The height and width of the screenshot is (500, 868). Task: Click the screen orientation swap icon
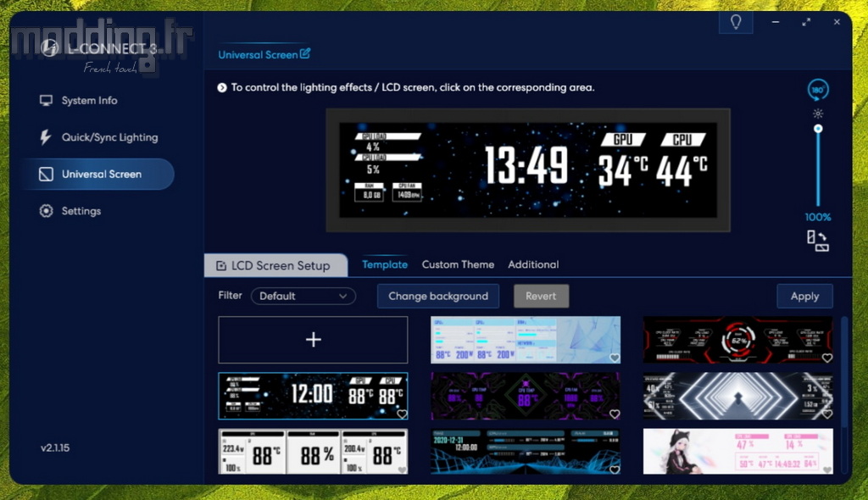tap(818, 241)
